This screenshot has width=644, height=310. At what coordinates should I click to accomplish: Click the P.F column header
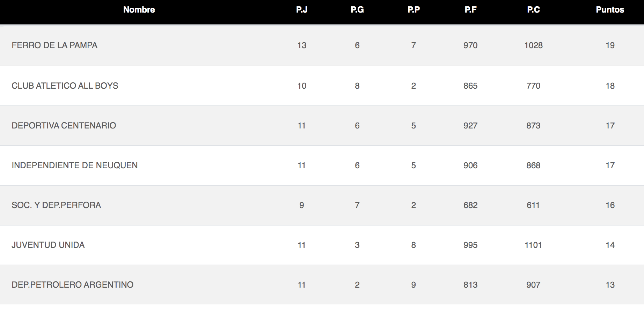coord(470,10)
